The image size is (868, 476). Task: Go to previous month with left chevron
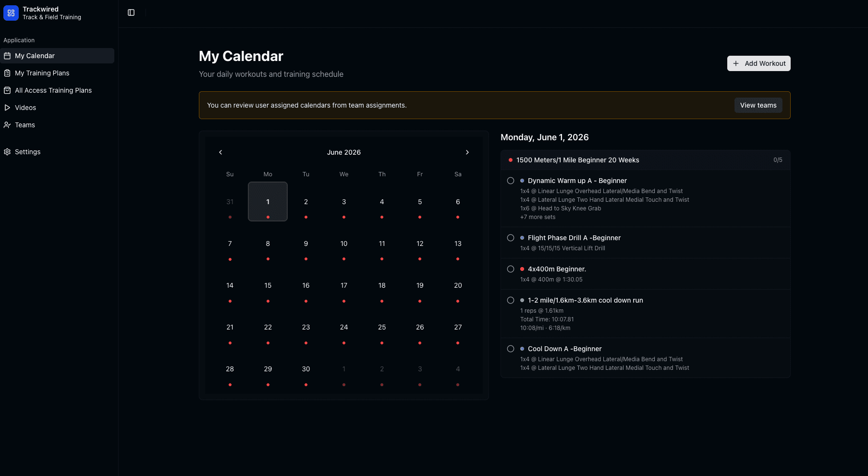point(220,152)
